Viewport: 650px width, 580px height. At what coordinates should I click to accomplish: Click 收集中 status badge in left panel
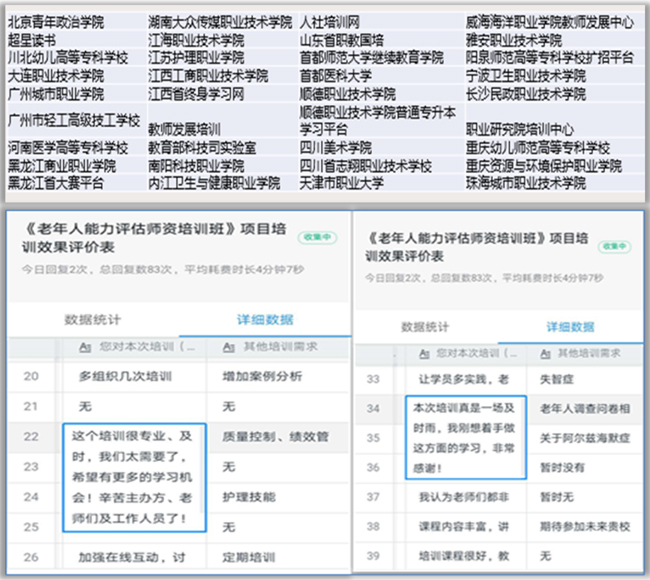pyautogui.click(x=318, y=237)
